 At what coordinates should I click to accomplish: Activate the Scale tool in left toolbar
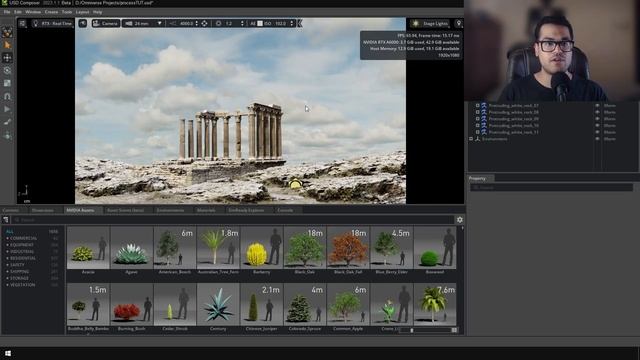tap(7, 83)
